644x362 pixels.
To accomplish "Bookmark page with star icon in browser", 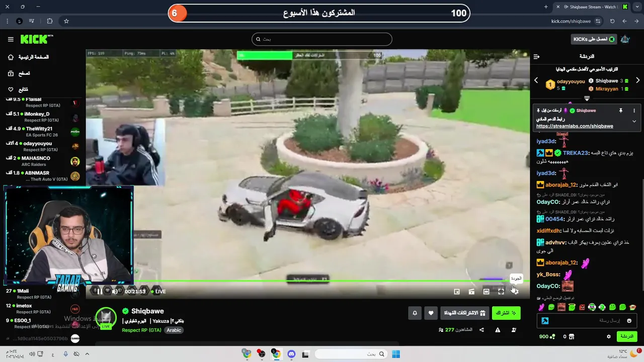I will (x=66, y=21).
